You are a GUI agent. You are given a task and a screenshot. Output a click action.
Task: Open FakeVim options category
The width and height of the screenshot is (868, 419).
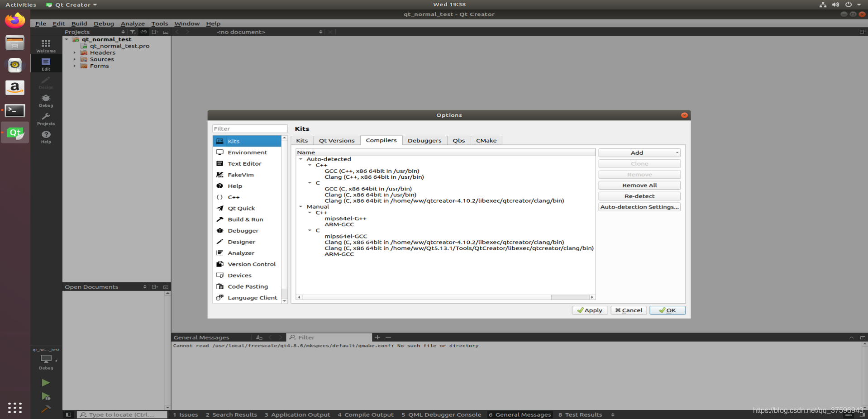coord(247,175)
